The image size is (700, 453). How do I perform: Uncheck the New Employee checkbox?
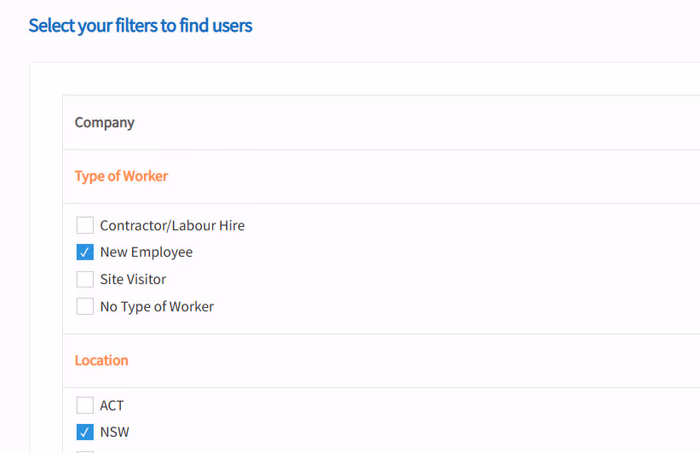(85, 252)
